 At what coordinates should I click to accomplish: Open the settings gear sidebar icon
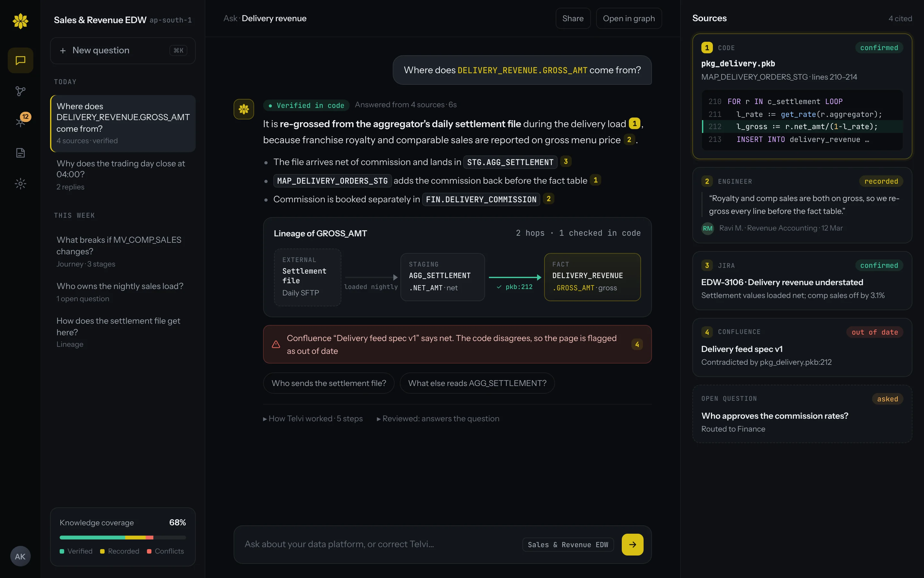click(21, 184)
